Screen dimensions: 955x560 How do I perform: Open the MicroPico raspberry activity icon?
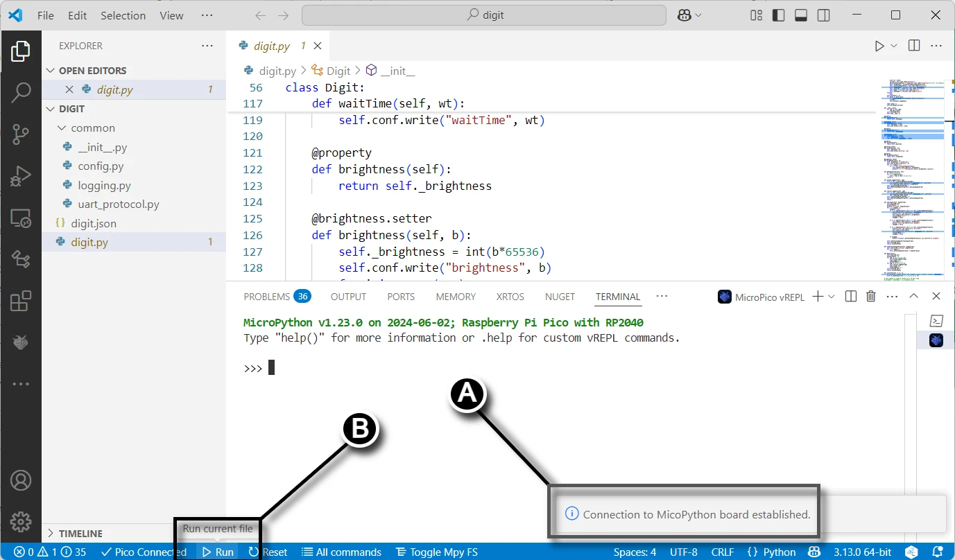21,342
